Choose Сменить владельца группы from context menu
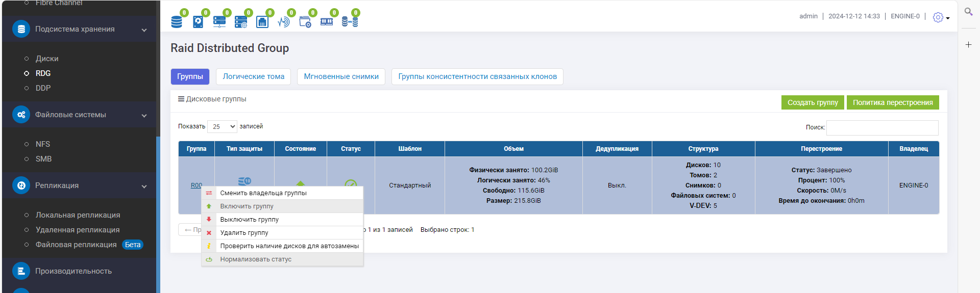 point(282,193)
